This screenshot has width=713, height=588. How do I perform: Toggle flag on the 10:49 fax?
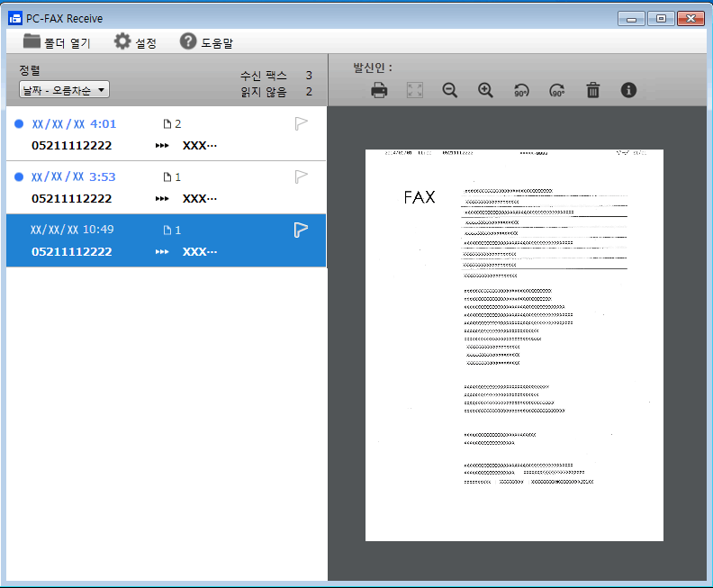pyautogui.click(x=301, y=231)
